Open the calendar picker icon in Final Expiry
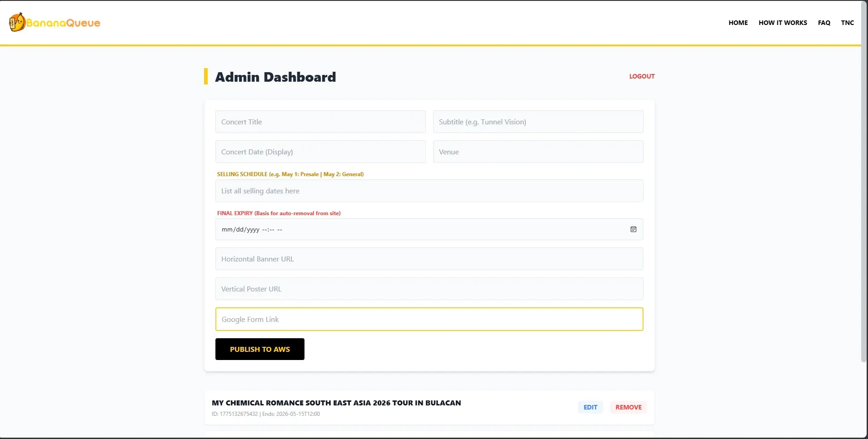 point(633,229)
